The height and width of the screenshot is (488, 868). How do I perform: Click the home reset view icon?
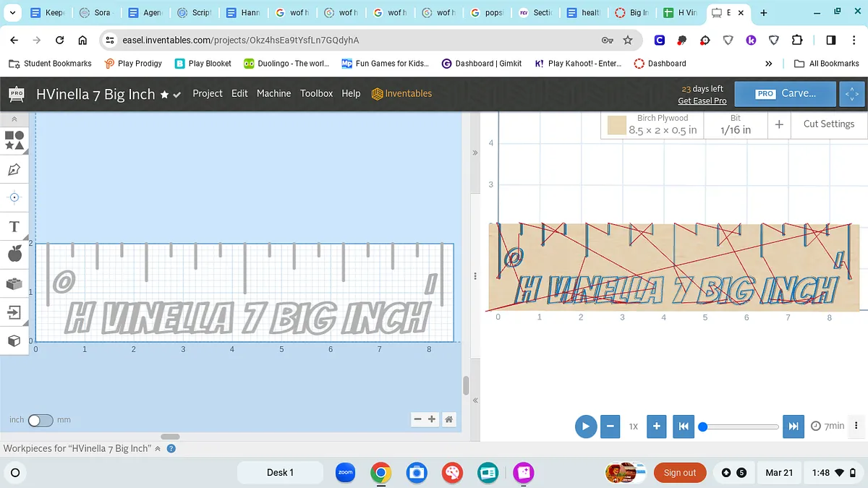pyautogui.click(x=449, y=419)
